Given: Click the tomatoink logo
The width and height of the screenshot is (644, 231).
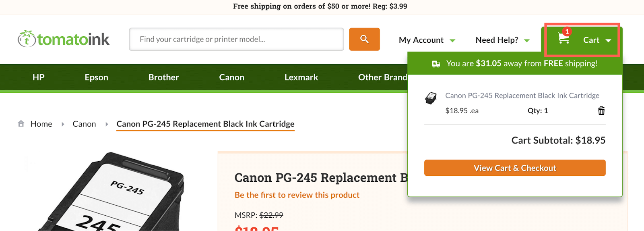Looking at the screenshot, I should [x=64, y=39].
